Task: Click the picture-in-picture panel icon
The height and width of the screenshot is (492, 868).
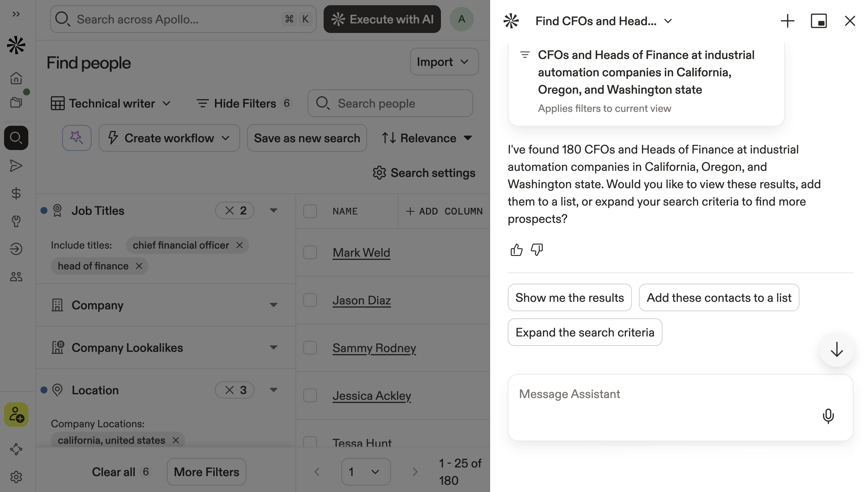Action: [x=819, y=21]
